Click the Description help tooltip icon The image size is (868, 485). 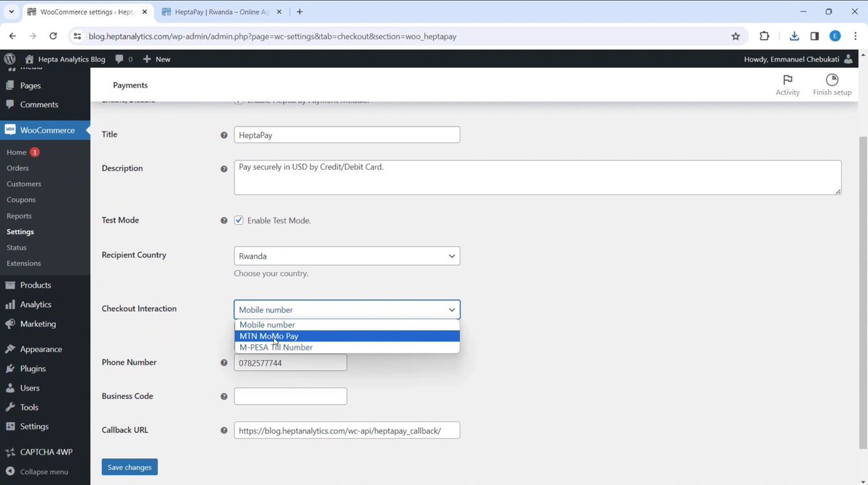pos(224,169)
